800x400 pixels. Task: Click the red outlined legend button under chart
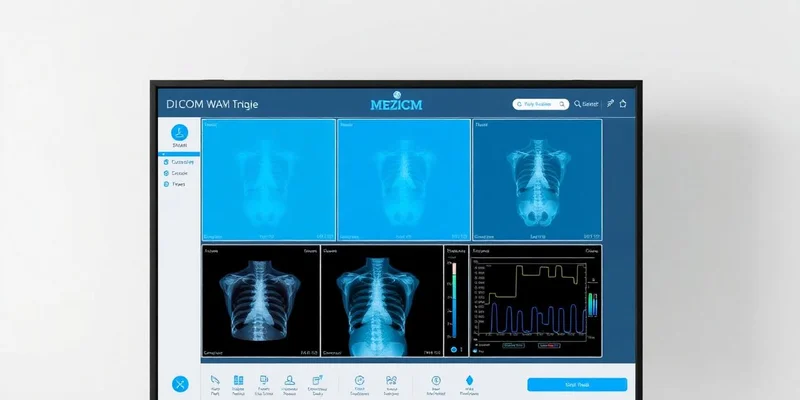click(549, 345)
